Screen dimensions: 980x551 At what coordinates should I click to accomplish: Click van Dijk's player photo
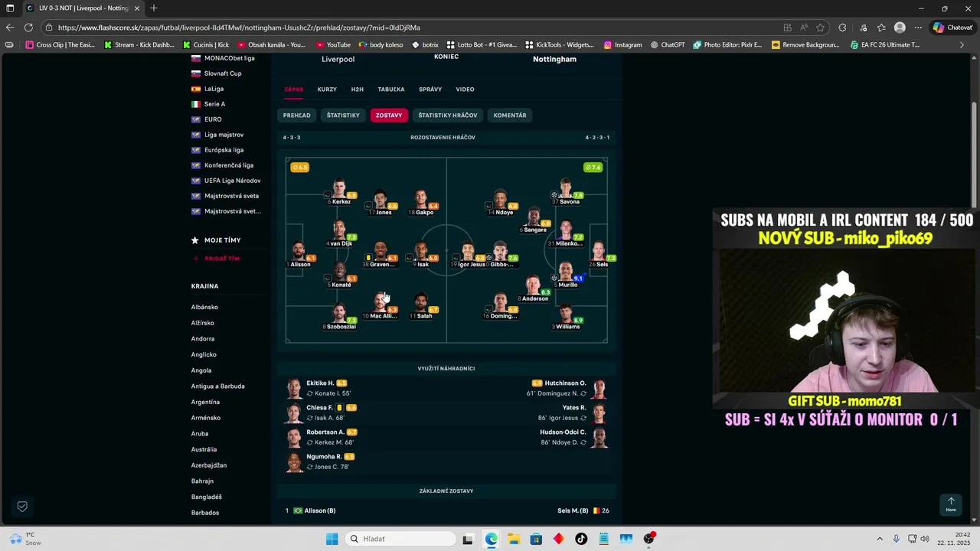[x=339, y=230]
